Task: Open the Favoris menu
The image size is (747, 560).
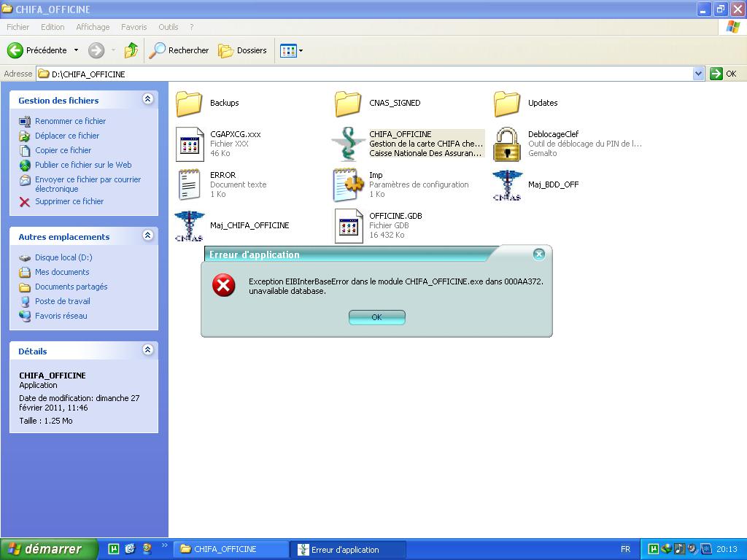Action: pos(134,27)
